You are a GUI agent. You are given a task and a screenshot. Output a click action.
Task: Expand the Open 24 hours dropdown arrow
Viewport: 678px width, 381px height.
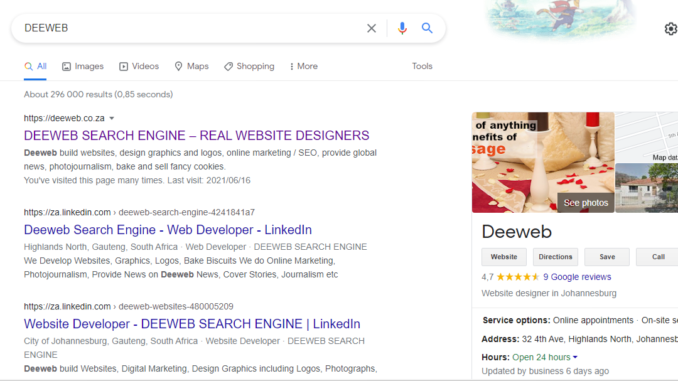pos(575,357)
